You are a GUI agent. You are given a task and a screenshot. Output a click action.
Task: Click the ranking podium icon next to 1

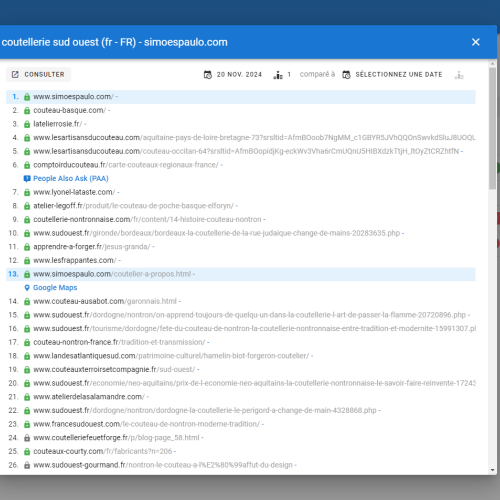(x=278, y=75)
